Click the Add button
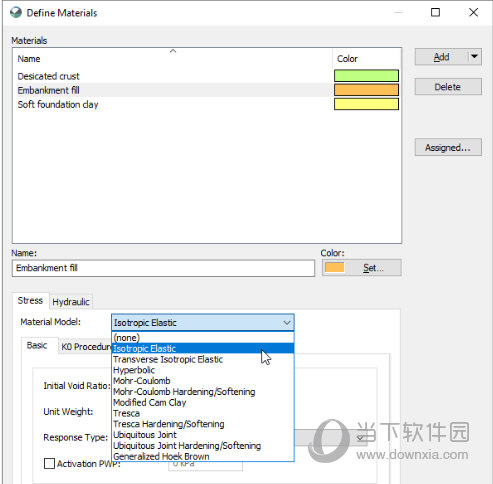 coord(441,57)
